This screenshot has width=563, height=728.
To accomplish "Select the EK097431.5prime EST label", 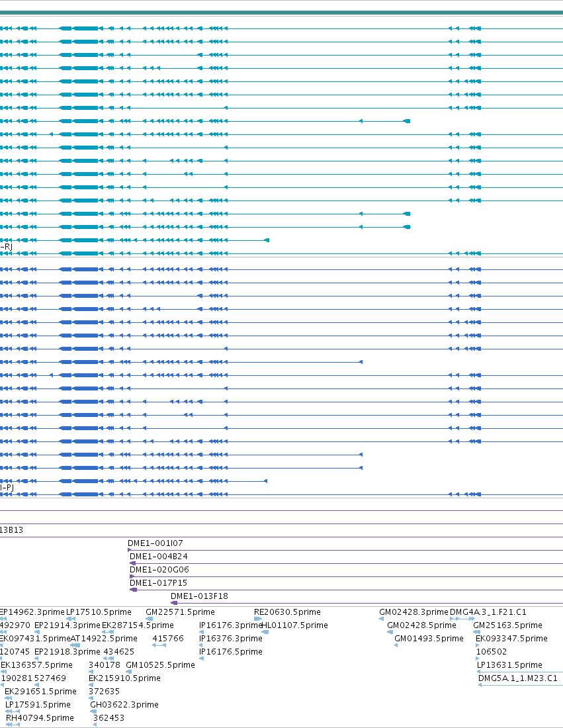I will [35, 639].
